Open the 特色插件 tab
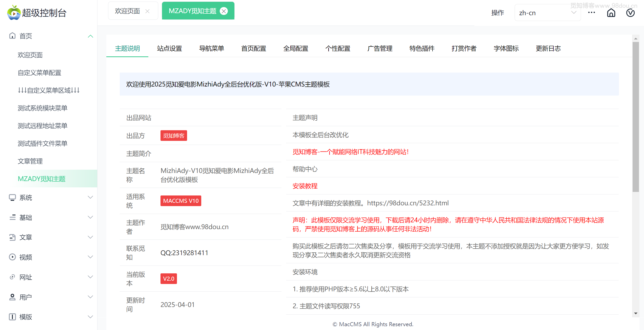644x330 pixels. click(422, 49)
